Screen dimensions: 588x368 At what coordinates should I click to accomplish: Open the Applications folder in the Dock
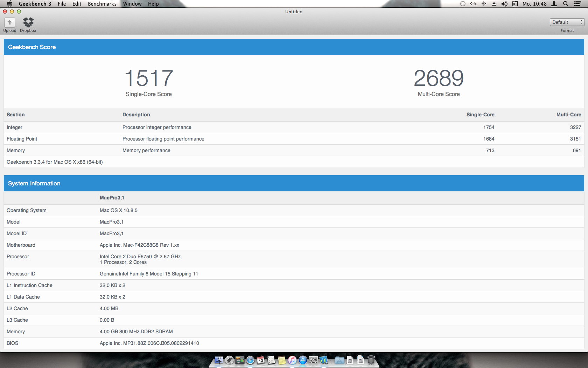[x=339, y=360]
